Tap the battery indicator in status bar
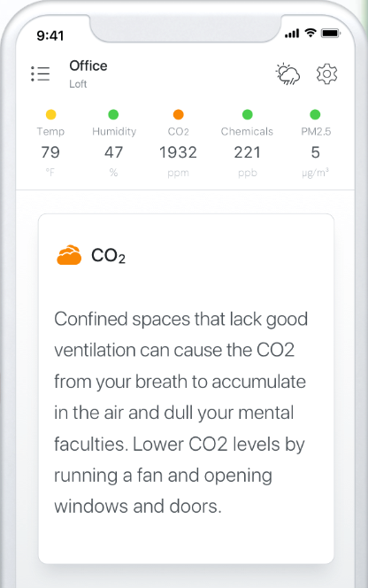 [x=331, y=34]
